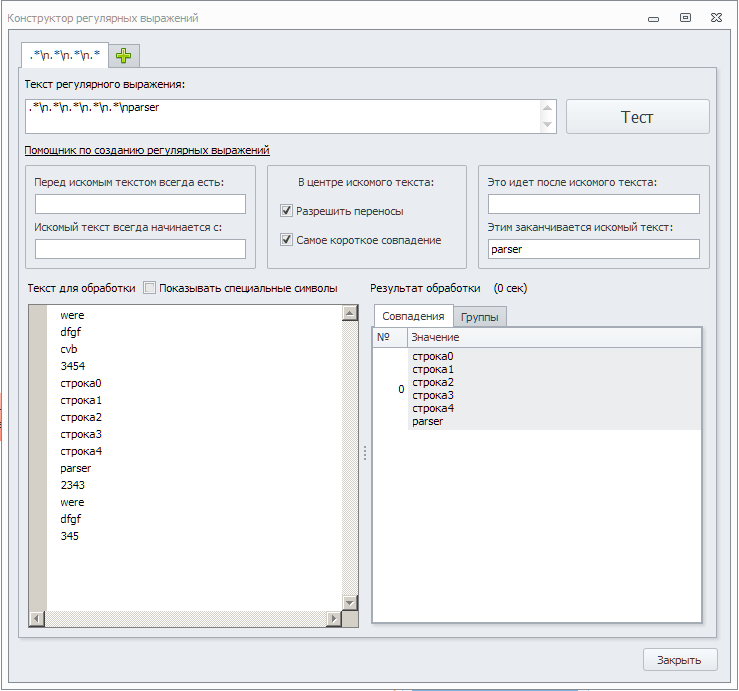Uncheck Самое короткое совпадение option

(x=287, y=240)
